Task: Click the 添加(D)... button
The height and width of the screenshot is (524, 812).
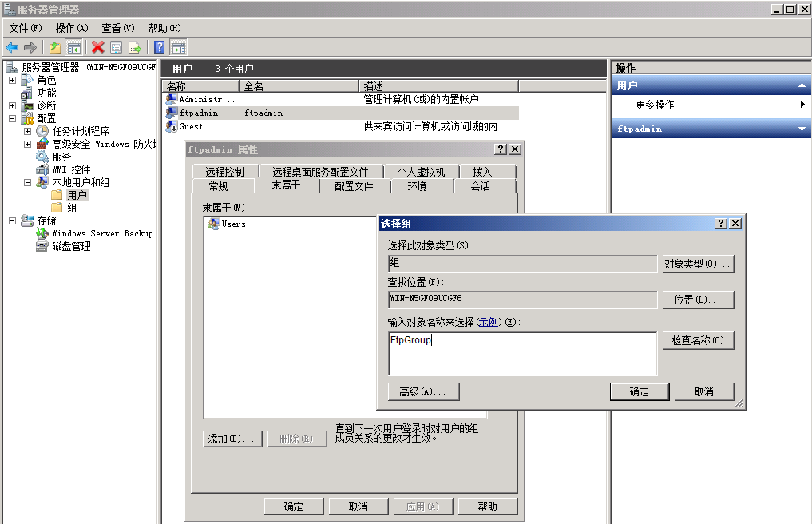Action: tap(232, 439)
